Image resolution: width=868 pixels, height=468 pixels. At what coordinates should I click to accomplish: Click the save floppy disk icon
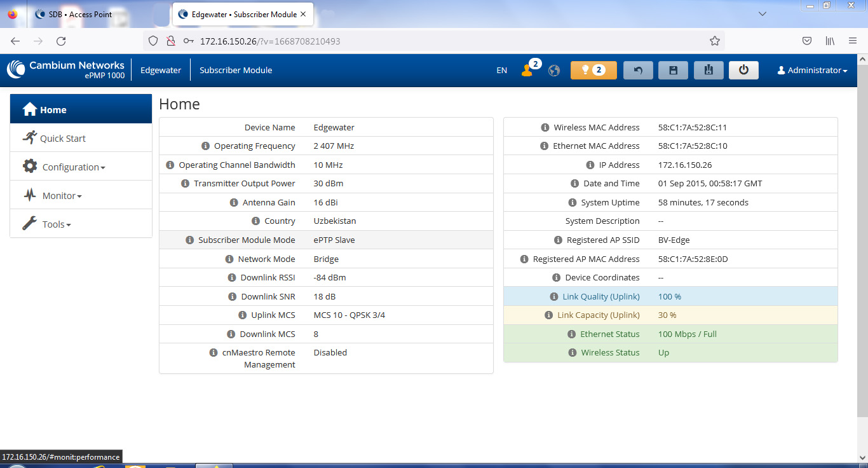[x=673, y=71]
